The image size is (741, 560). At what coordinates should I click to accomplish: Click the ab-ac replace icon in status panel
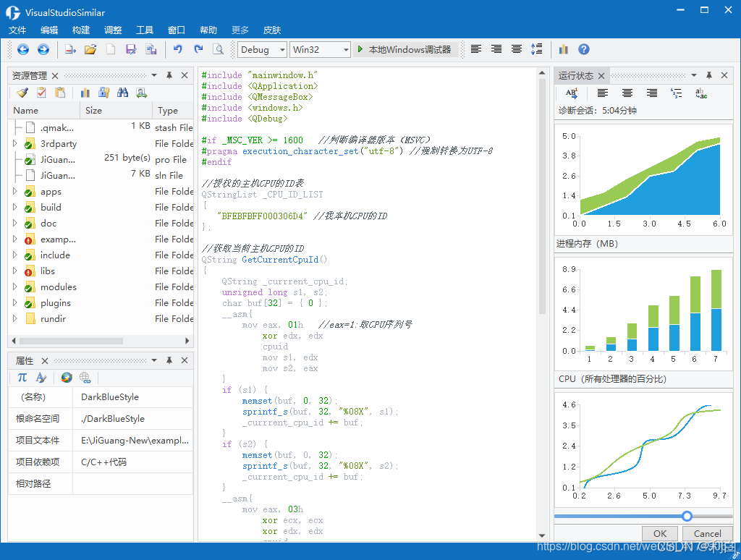(701, 93)
